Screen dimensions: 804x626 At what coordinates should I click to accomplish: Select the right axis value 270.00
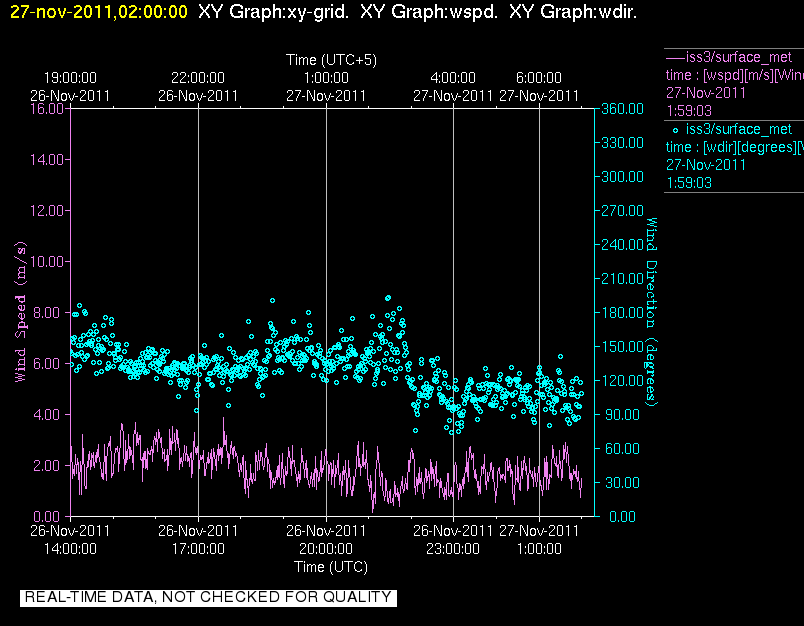(622, 210)
